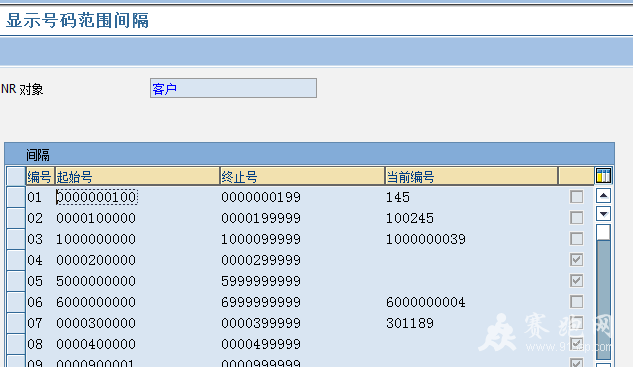Click the current number cell 1000000039
633x367 pixels.
click(x=426, y=239)
